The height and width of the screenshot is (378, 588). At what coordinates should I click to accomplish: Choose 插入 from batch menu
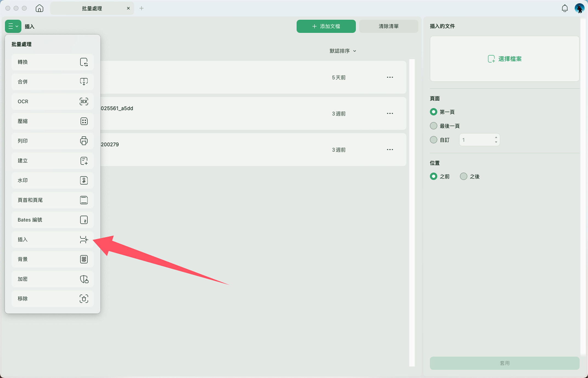pos(53,239)
